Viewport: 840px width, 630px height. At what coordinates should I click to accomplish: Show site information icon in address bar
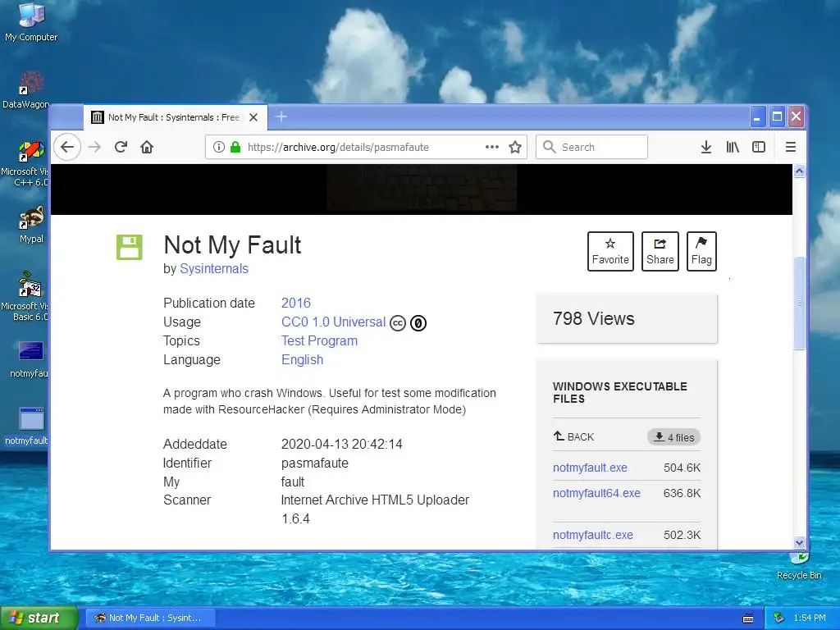(x=218, y=147)
